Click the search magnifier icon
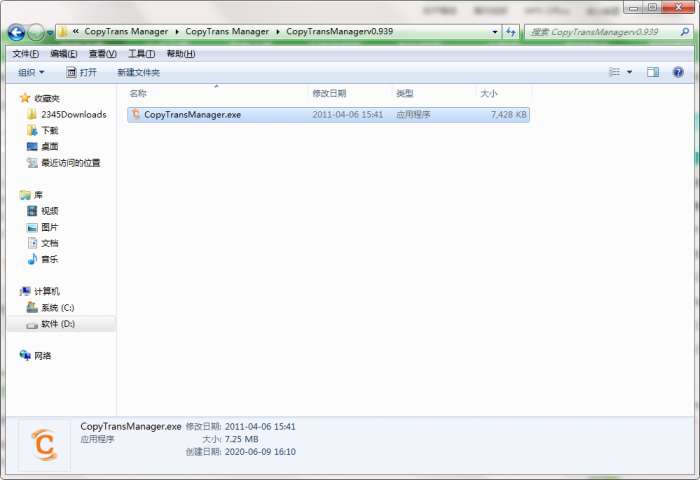This screenshot has width=700, height=480. [x=684, y=32]
